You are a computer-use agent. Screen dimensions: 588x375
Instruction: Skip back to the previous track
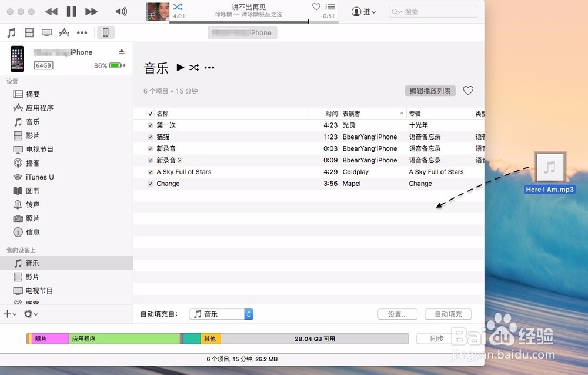[x=51, y=12]
